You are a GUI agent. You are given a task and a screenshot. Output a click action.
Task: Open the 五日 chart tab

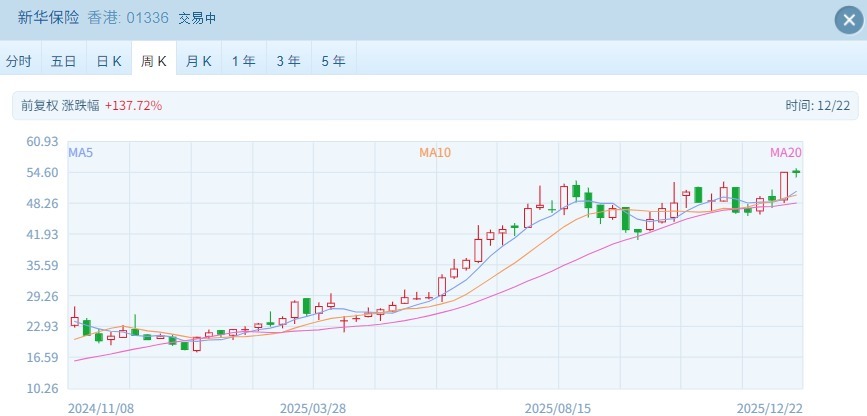[x=63, y=60]
